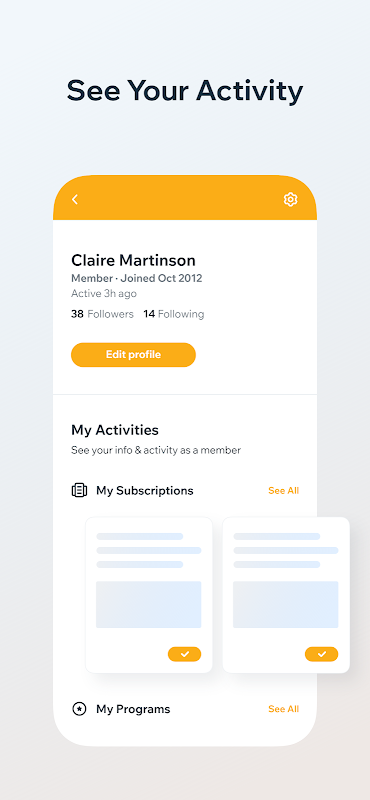Viewport: 370px width, 800px height.
Task: View the 38 Followers list
Action: pyautogui.click(x=102, y=314)
